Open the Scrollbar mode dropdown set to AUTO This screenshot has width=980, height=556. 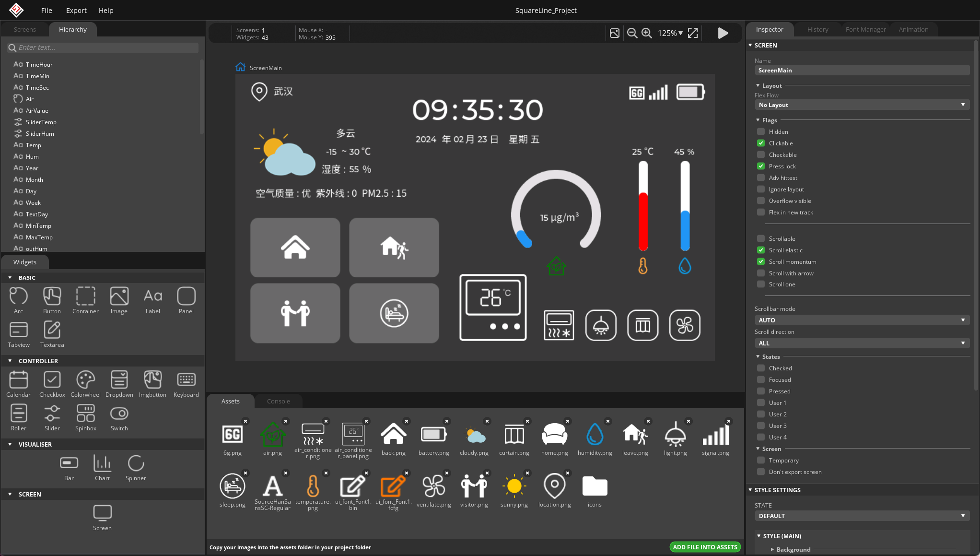tap(862, 319)
